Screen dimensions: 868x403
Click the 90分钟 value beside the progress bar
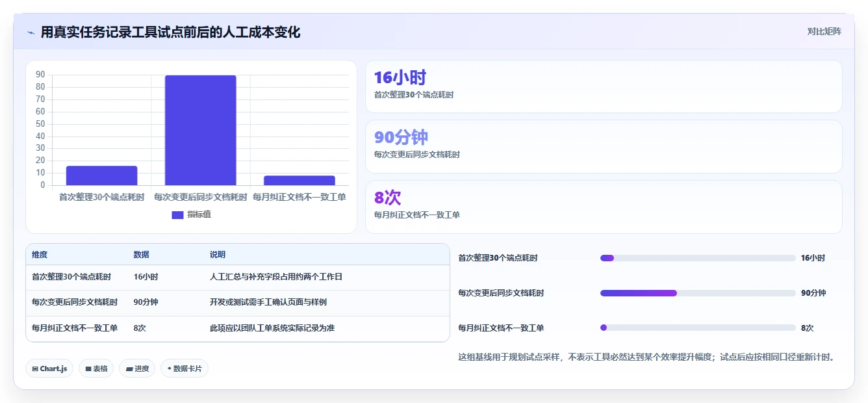(813, 293)
